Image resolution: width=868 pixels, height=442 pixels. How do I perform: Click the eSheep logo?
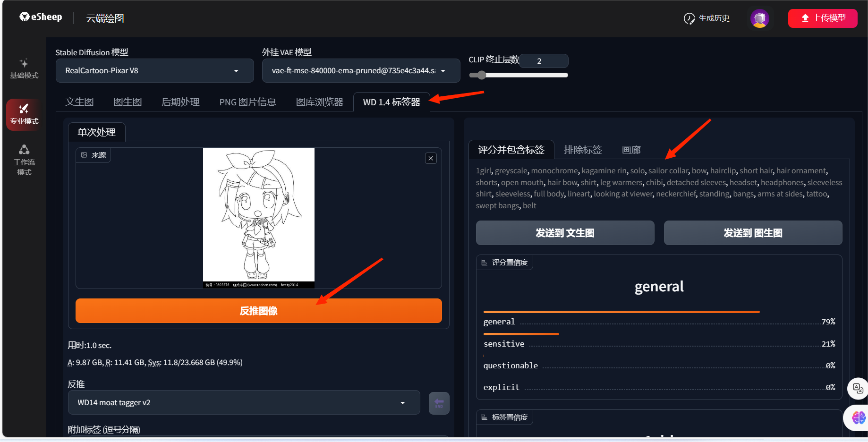click(41, 17)
